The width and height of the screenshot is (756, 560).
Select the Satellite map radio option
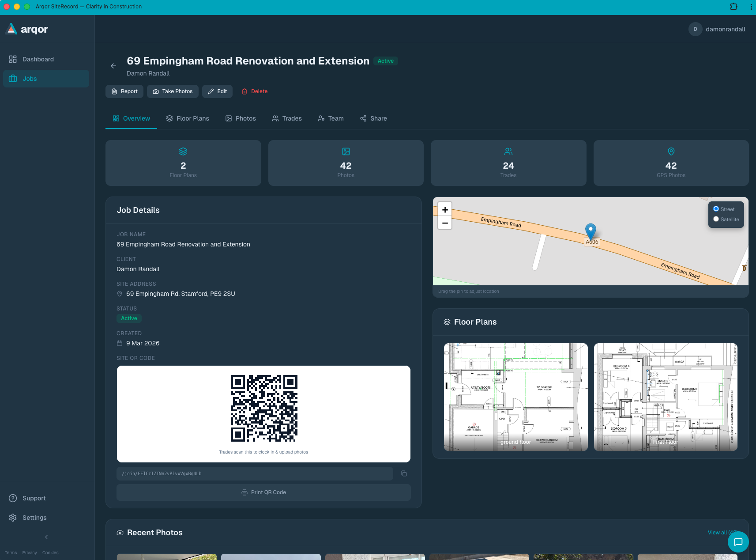(x=716, y=219)
